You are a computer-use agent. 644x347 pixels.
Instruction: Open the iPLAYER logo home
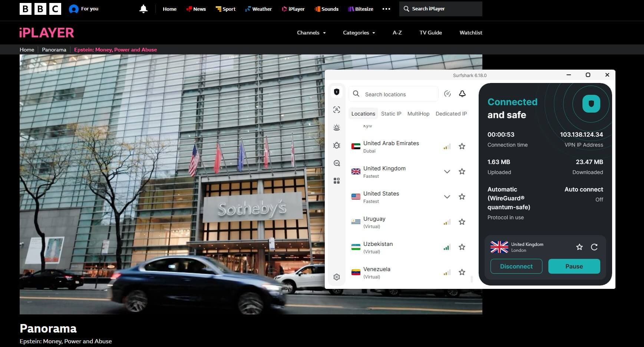47,33
